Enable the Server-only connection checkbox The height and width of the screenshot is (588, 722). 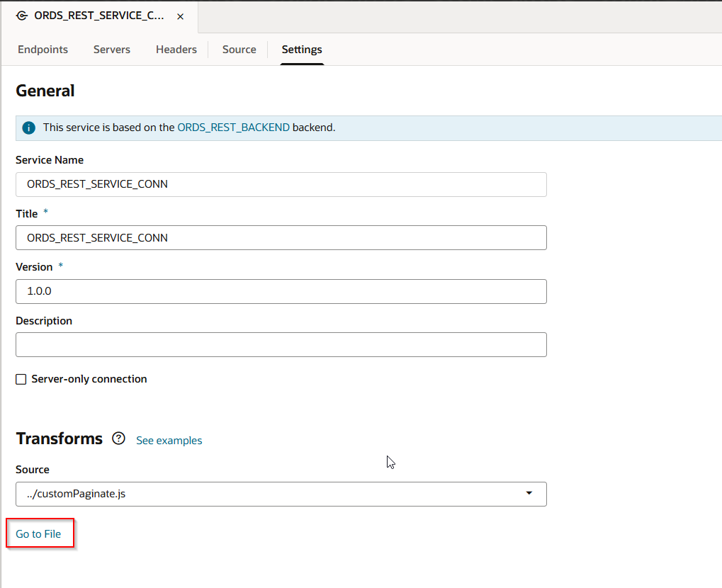[21, 380]
